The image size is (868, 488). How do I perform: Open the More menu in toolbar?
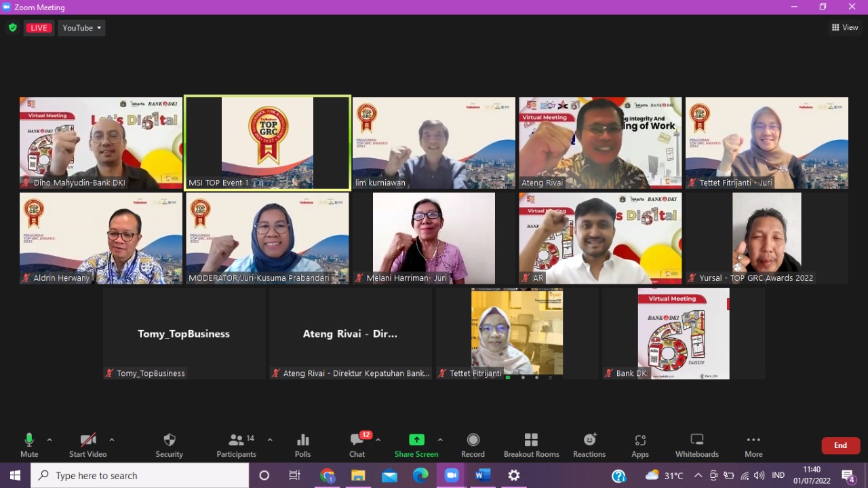click(x=753, y=445)
